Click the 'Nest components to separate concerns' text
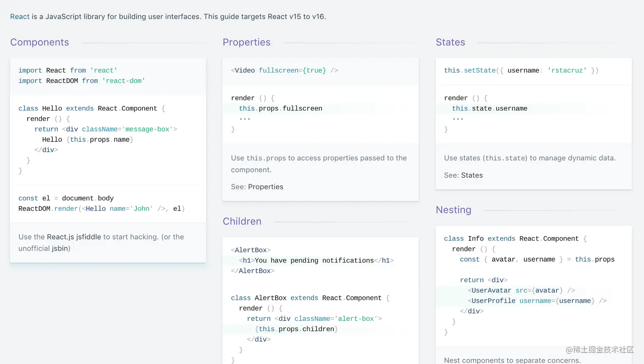 tap(512, 360)
